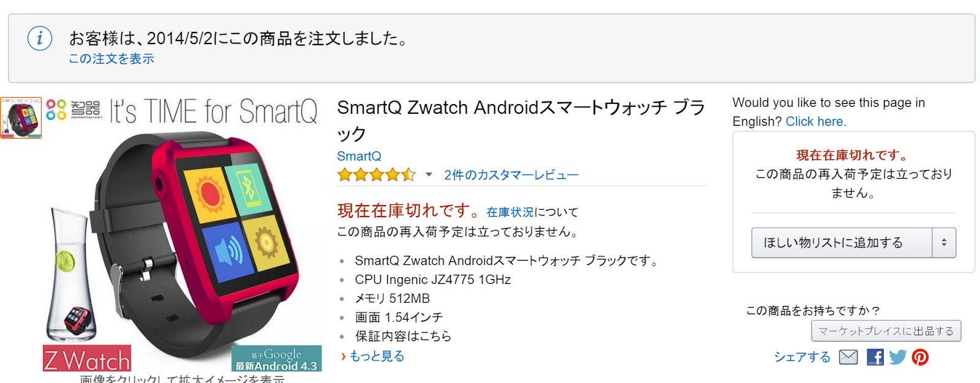Click the product title SmartQ Zwatch
980x383 pixels.
coord(521,120)
